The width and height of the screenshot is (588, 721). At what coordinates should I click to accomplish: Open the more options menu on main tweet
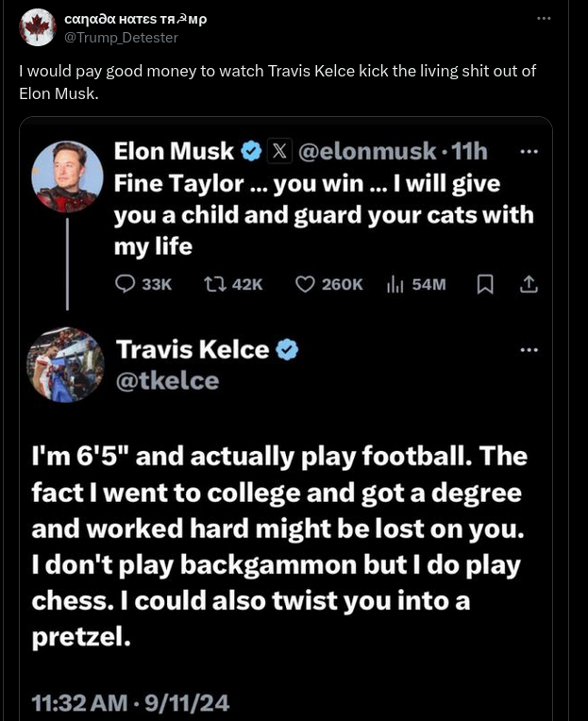[544, 19]
